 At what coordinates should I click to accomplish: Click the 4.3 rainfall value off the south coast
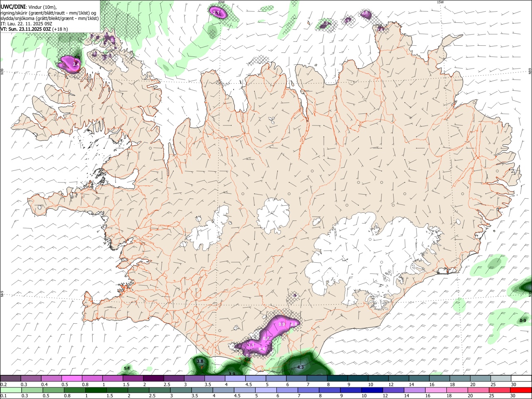tap(301, 367)
